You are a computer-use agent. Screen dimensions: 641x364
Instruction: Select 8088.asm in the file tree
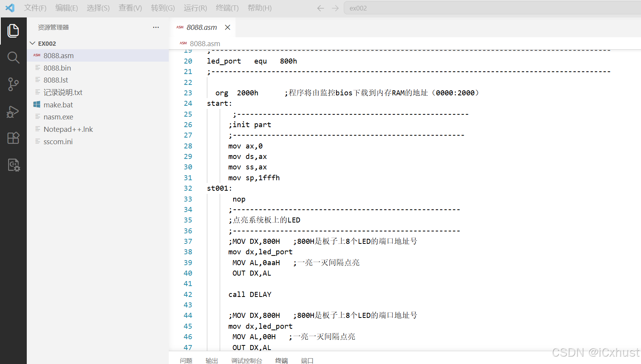coord(98,55)
